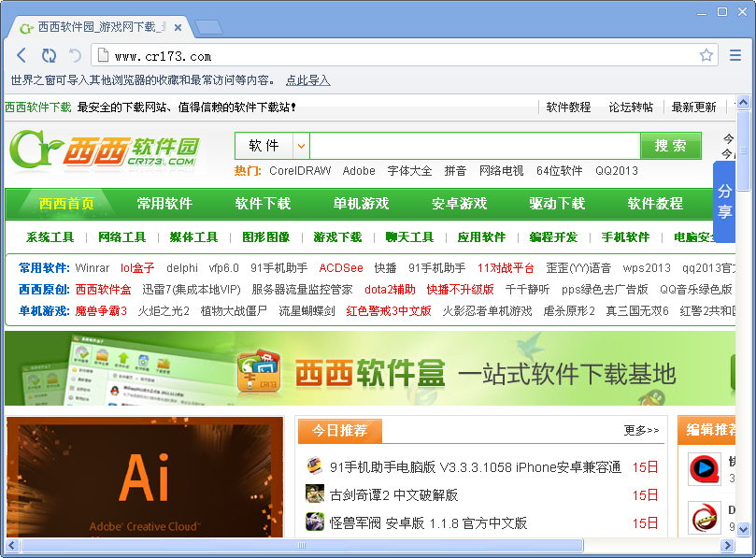The width and height of the screenshot is (756, 558).
Task: Click the lol盒子 red link
Action: (x=137, y=267)
